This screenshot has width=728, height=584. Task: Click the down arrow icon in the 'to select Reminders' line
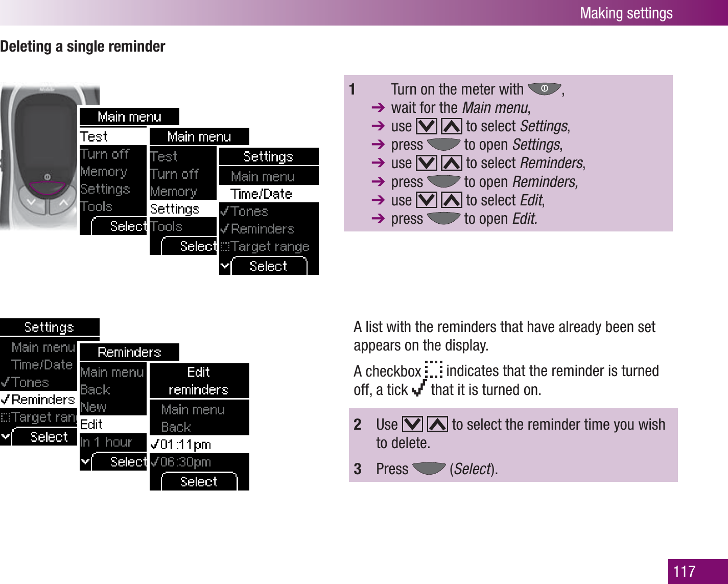[427, 163]
